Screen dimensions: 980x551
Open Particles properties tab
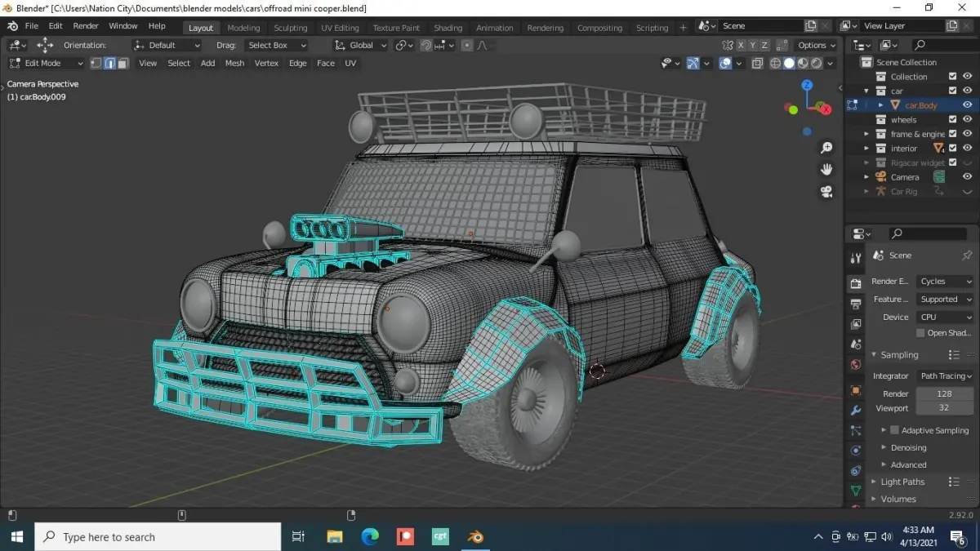(x=855, y=430)
